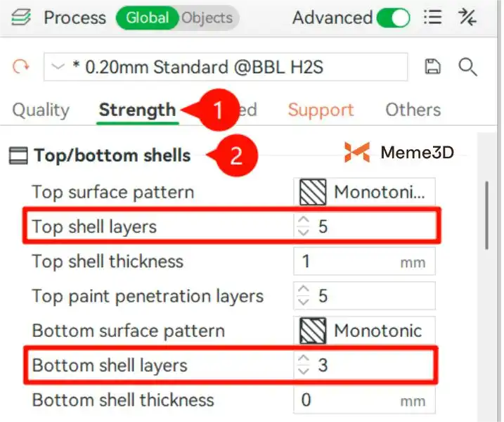This screenshot has height=422, width=504.
Task: Switch to Global process mode
Action: [148, 18]
